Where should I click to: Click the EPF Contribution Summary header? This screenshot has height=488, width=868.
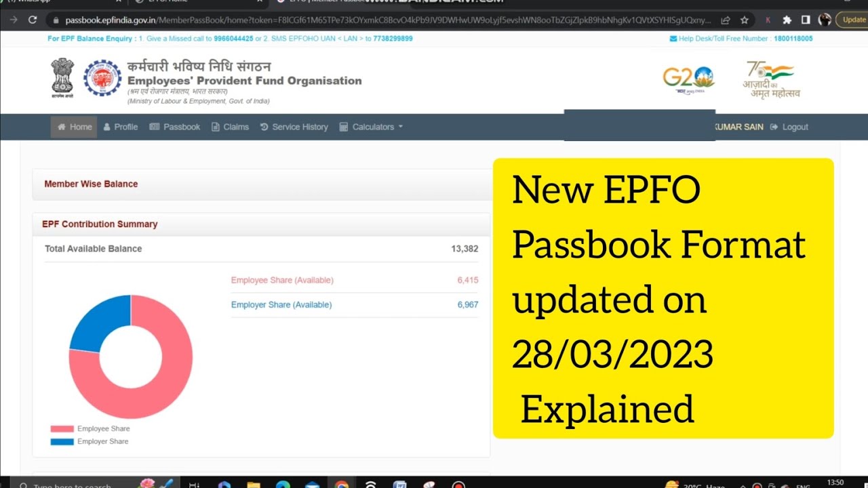point(100,224)
